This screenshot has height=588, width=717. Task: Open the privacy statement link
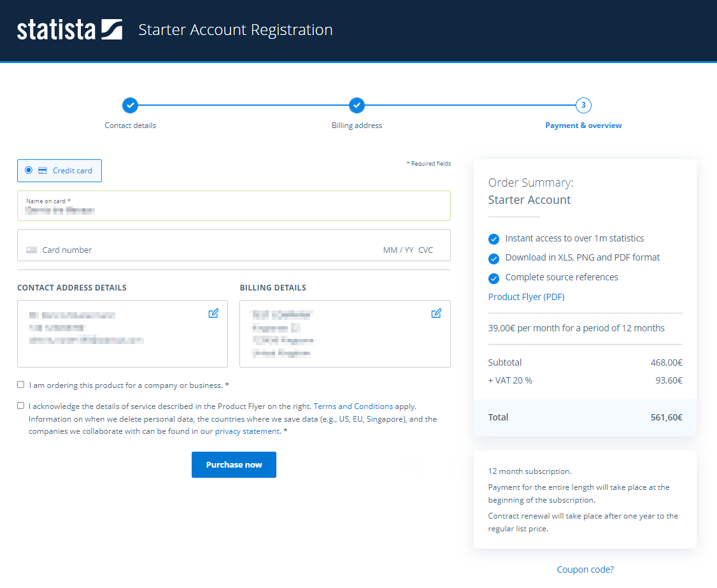pos(247,431)
